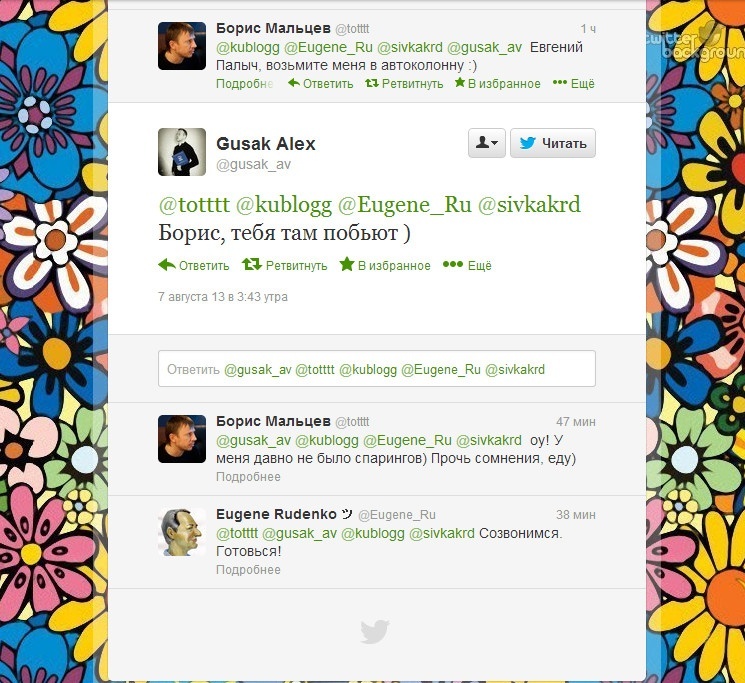
Task: Follow Gusak Alex with the Читать button
Action: point(553,142)
